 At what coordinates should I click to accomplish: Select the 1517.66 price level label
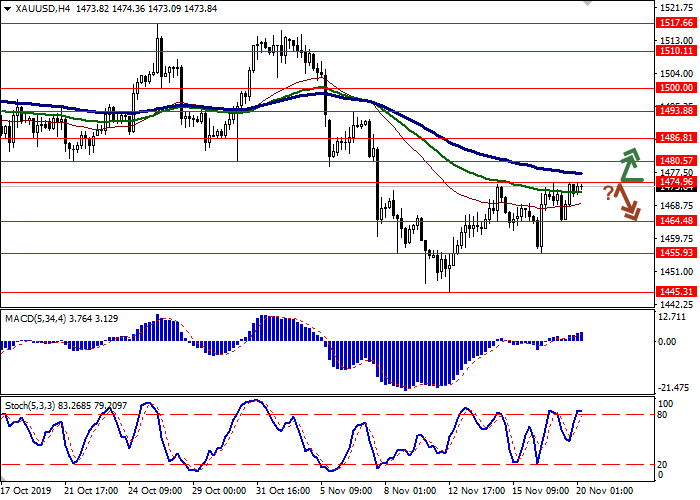point(671,22)
